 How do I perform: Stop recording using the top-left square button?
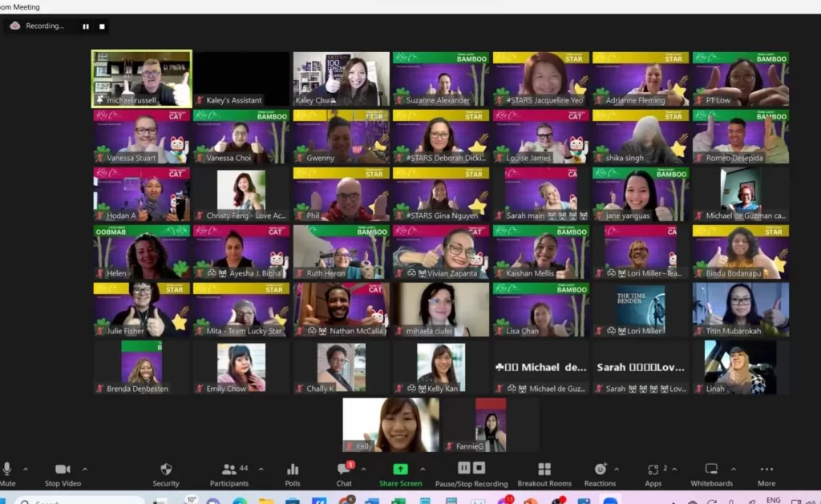[x=102, y=26]
